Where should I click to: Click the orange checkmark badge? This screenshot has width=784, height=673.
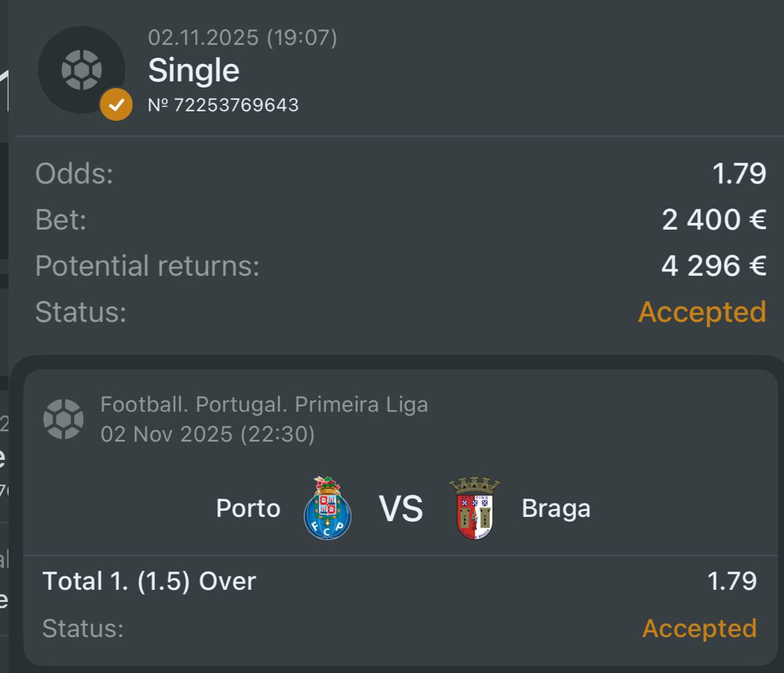116,105
